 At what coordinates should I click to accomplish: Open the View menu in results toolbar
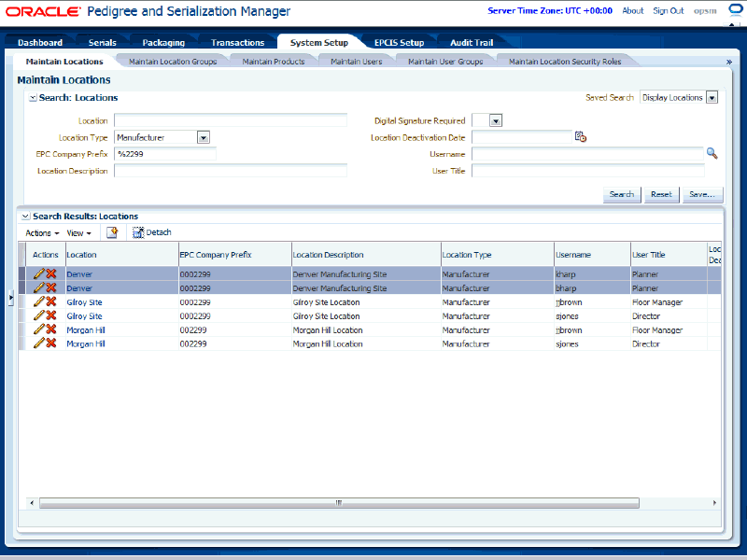78,232
